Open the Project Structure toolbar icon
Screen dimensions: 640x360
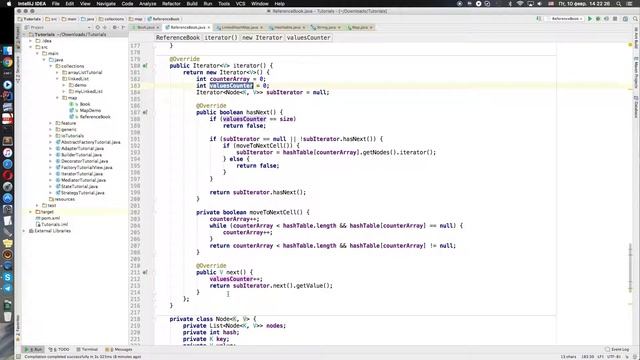pos(625,19)
